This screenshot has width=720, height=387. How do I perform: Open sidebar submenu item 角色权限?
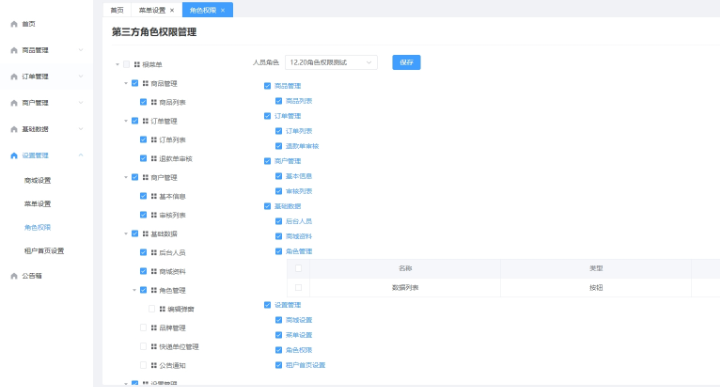(38, 227)
